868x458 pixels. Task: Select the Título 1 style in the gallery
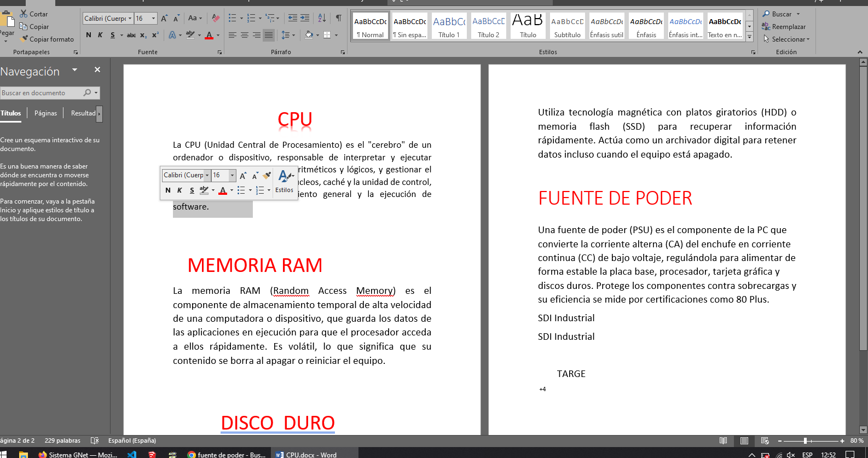click(x=449, y=26)
